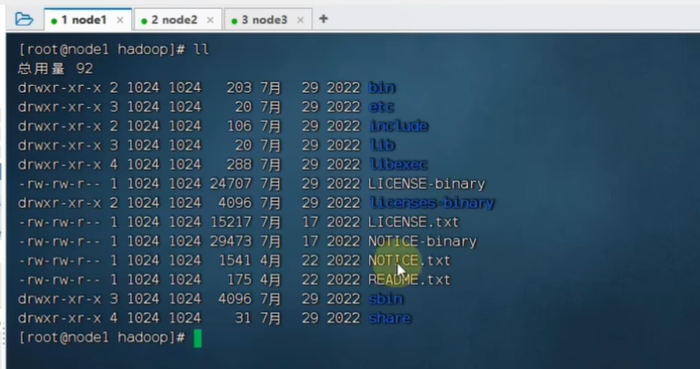Close the node1 tab
Image resolution: width=700 pixels, height=369 pixels.
tap(120, 20)
